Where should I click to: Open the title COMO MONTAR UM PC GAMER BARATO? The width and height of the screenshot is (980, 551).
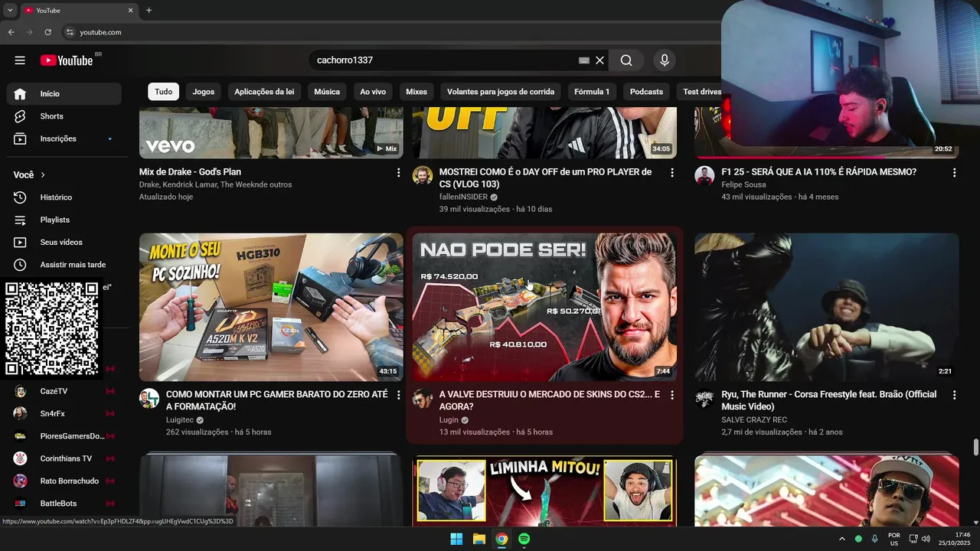(x=277, y=400)
